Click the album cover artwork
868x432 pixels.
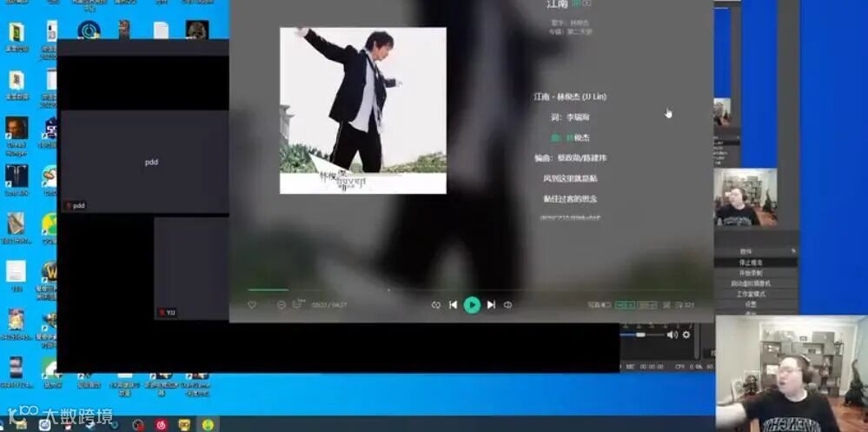pyautogui.click(x=362, y=110)
